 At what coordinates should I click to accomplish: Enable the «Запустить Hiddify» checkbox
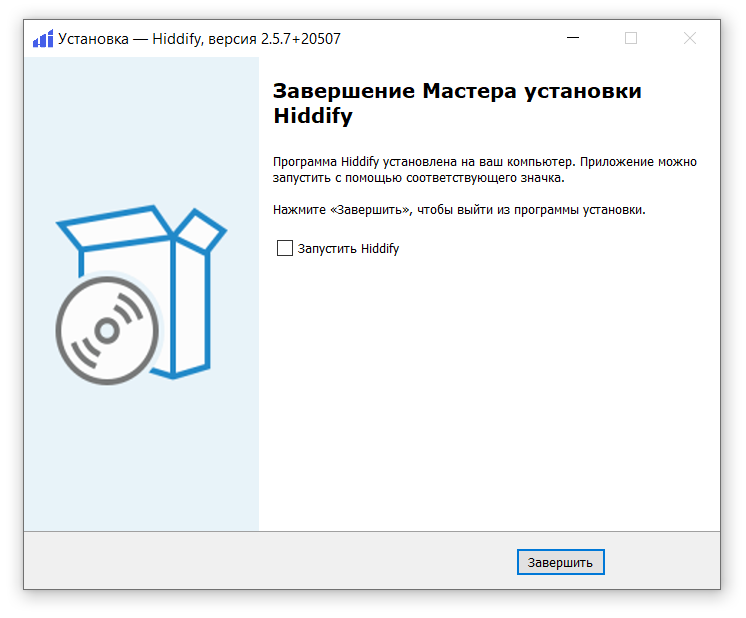284,248
